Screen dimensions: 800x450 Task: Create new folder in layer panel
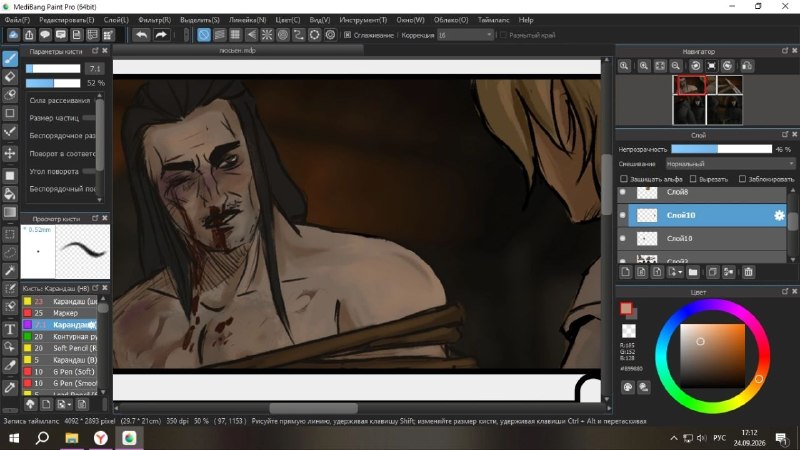pos(693,272)
